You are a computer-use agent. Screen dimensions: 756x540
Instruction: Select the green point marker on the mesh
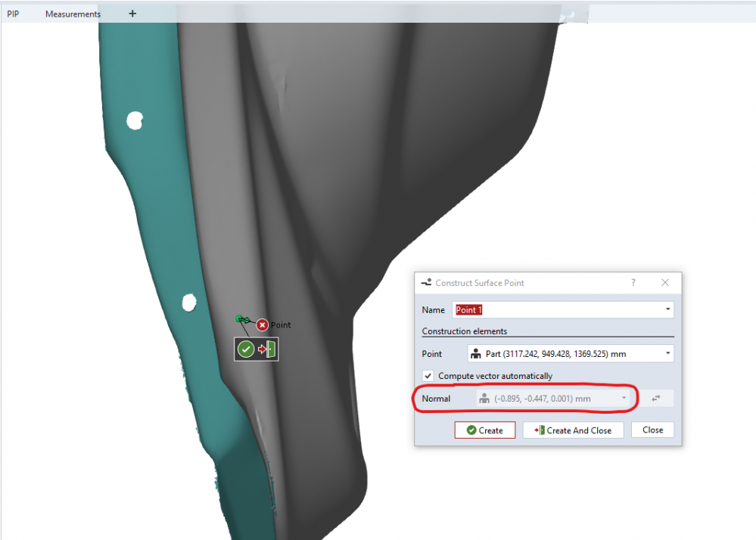[x=240, y=319]
